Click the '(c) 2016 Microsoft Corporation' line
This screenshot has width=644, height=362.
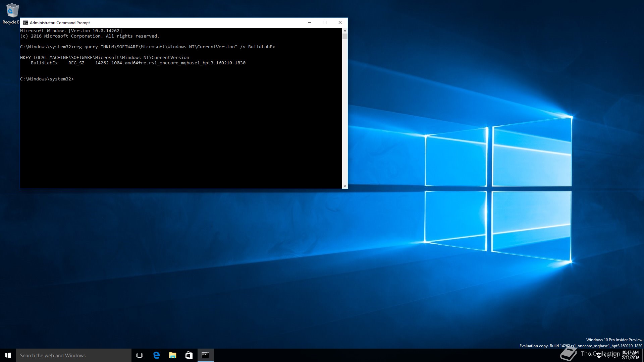click(90, 36)
